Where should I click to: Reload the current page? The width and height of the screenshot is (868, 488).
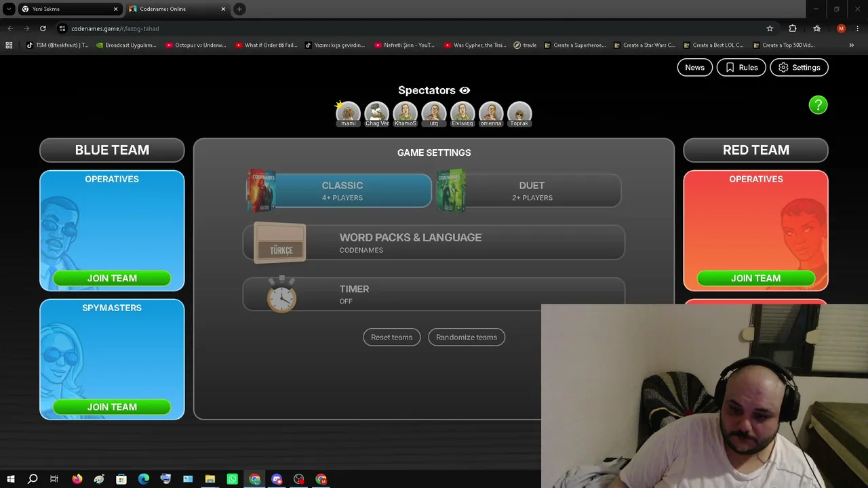click(43, 28)
